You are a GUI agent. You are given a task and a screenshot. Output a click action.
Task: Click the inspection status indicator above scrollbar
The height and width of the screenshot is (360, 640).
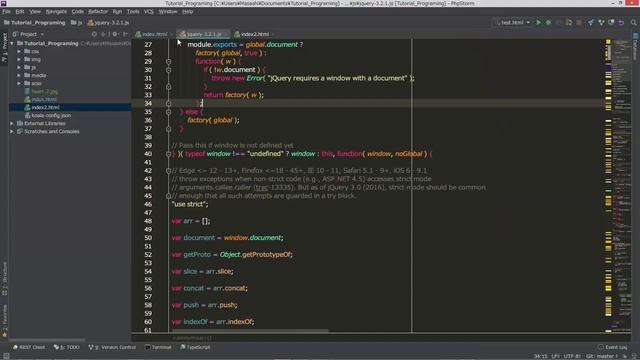[608, 42]
